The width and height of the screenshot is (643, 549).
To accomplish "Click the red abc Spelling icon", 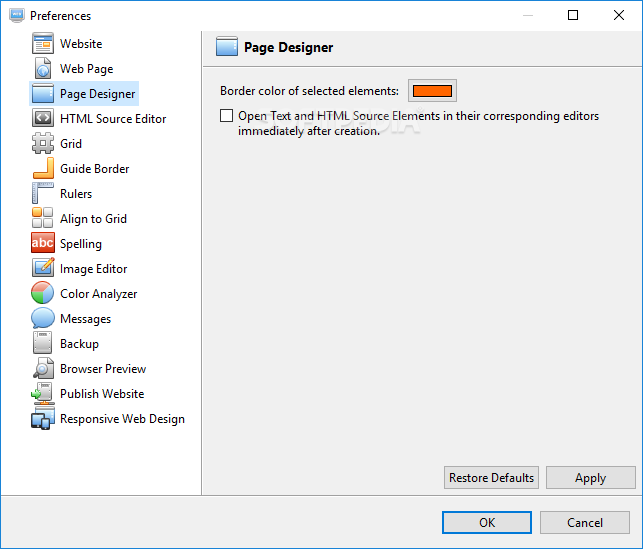I will coord(43,243).
